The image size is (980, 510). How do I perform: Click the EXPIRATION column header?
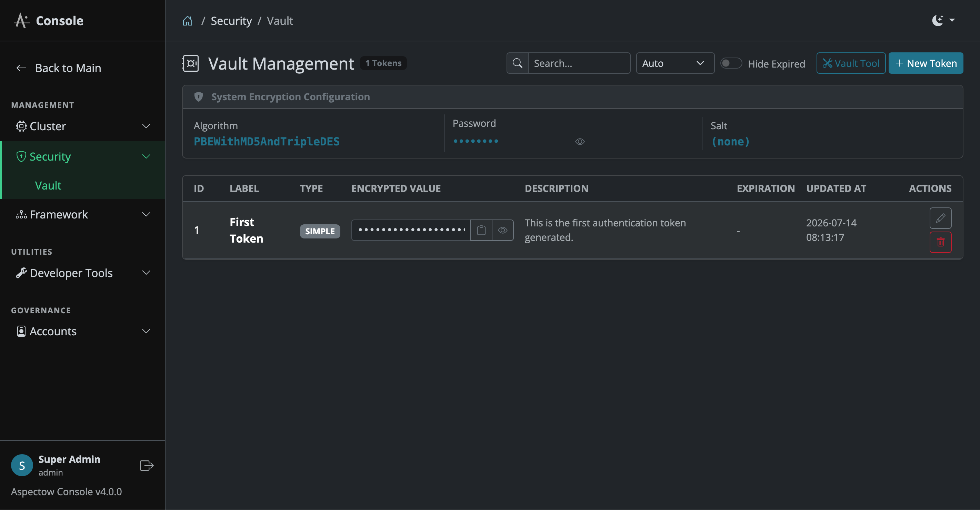[766, 188]
